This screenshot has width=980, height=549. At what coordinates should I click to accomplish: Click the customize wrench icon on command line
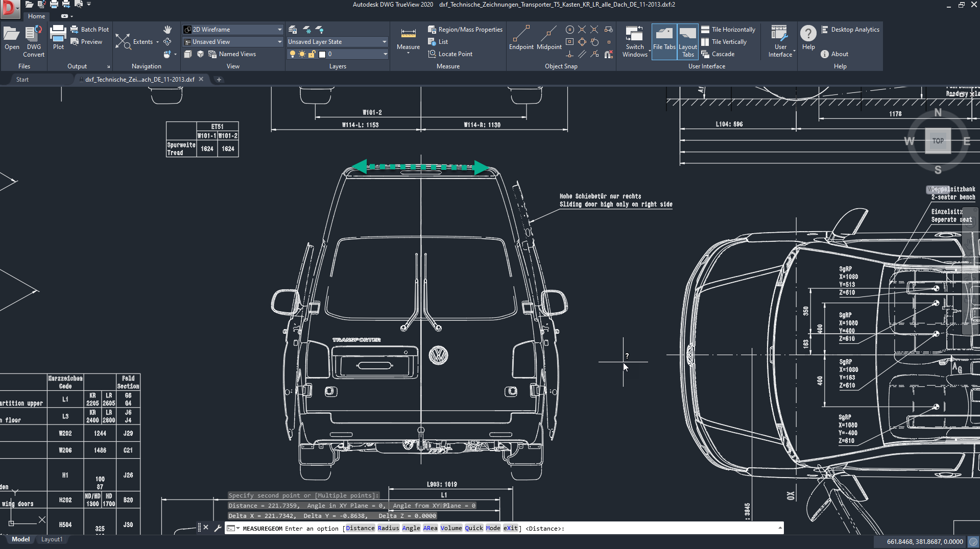coord(217,528)
